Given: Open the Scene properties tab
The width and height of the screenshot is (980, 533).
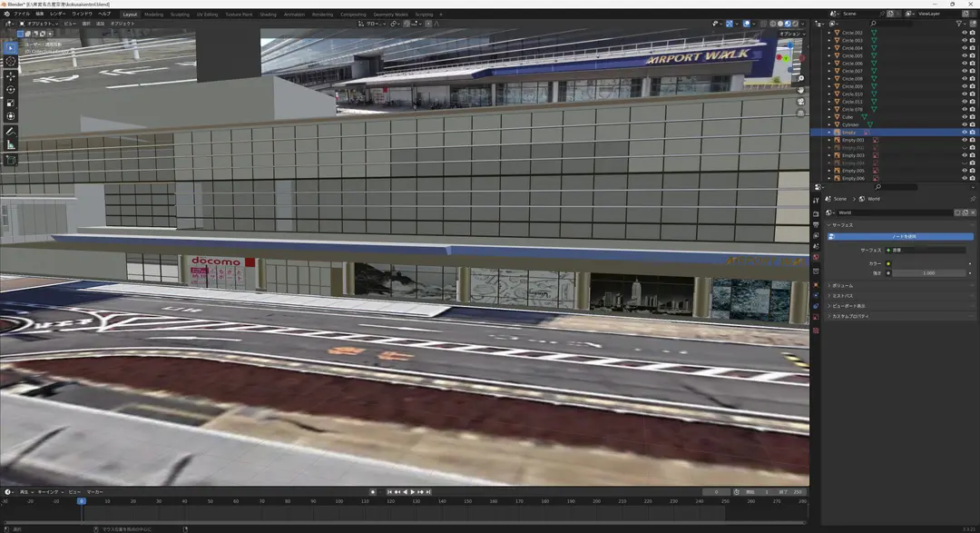Looking at the screenshot, I should coord(816,246).
